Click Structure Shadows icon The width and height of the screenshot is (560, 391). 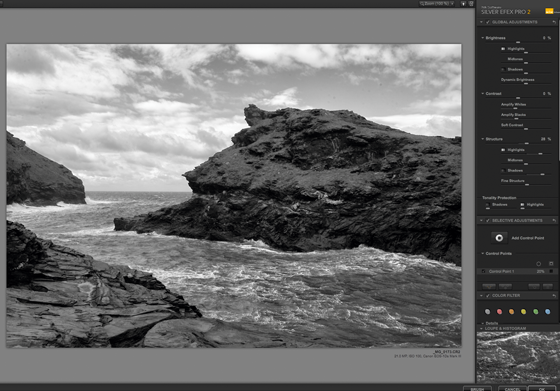(x=503, y=170)
